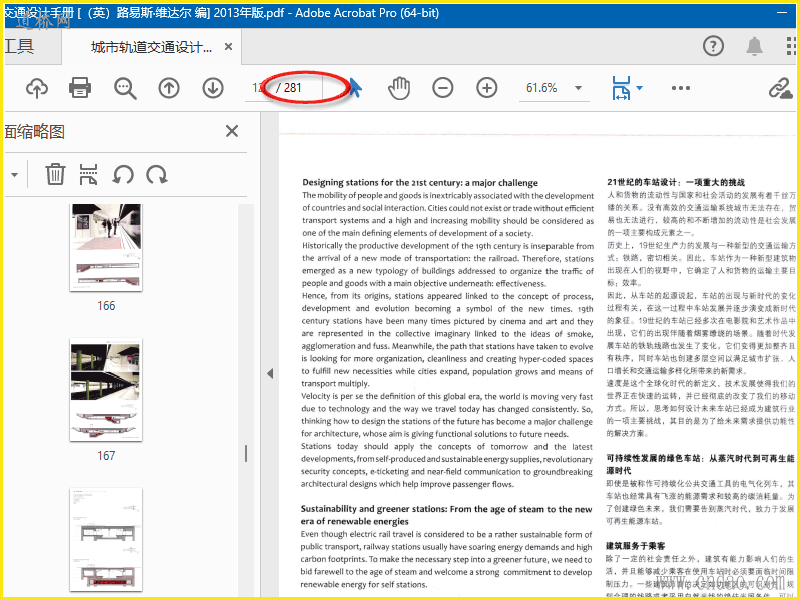Click the page label 166
This screenshot has width=800, height=600.
point(106,306)
